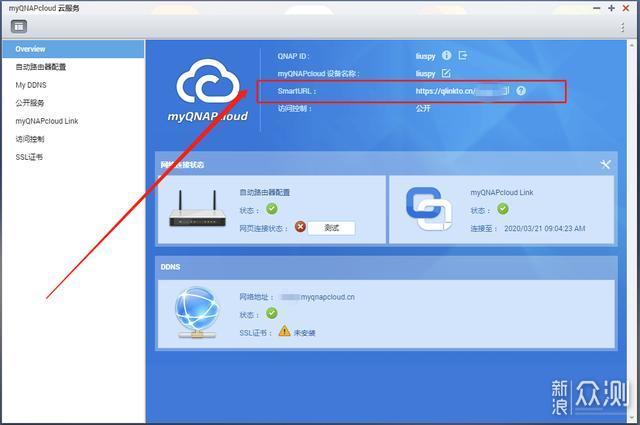This screenshot has width=640, height=425.
Task: Click the myQNAPcloud Link chain icon
Action: (x=429, y=209)
